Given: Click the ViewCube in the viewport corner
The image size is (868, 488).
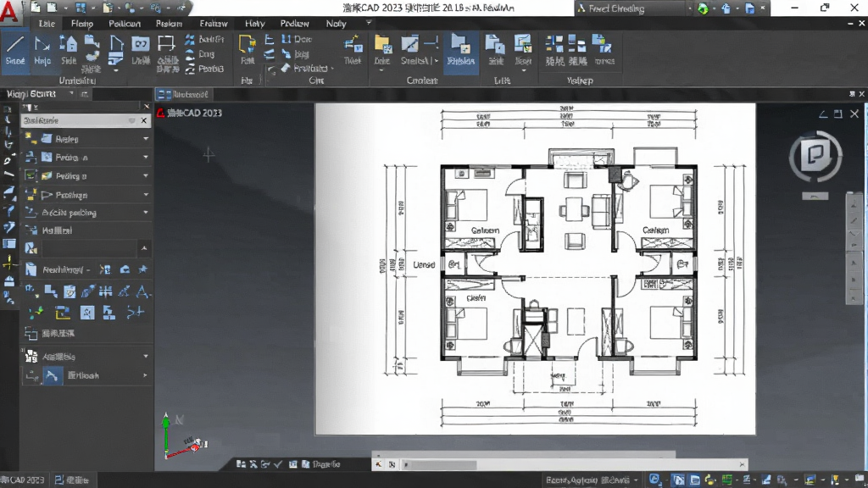Looking at the screenshot, I should click(x=815, y=156).
